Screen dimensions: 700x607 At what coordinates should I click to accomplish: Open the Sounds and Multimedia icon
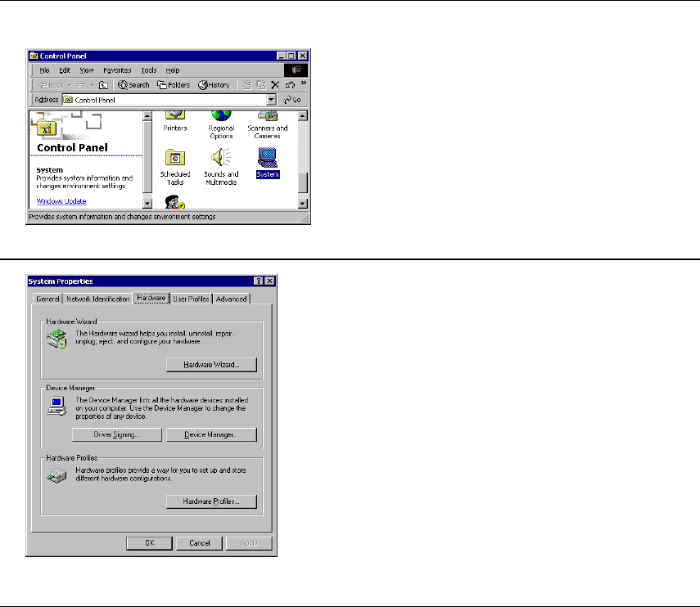pos(221,167)
